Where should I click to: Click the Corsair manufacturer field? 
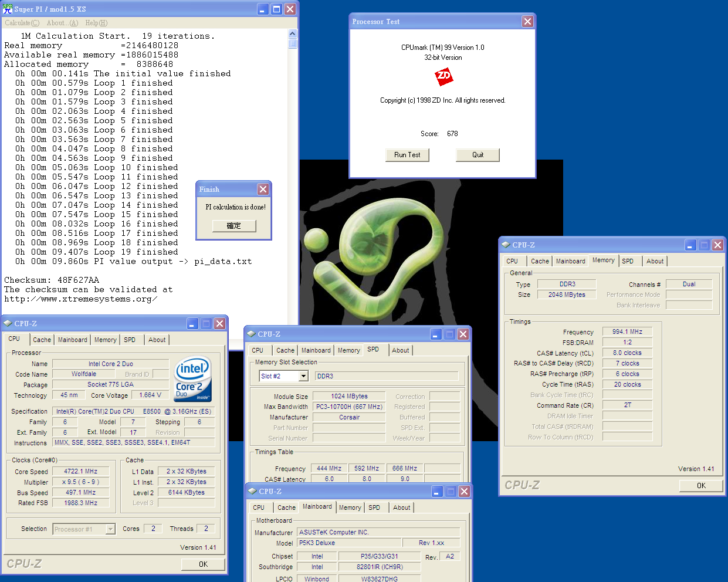(349, 417)
